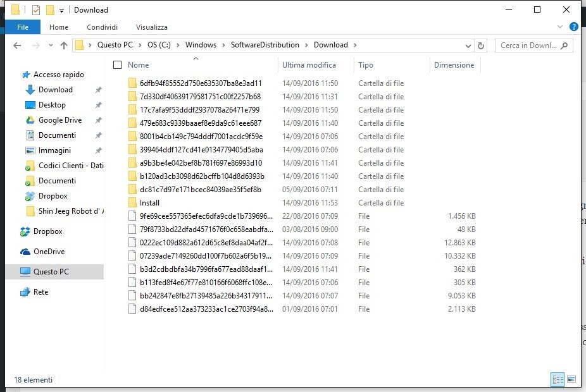
Task: Tick the select-all checkbox beside Nome
Action: click(x=117, y=64)
